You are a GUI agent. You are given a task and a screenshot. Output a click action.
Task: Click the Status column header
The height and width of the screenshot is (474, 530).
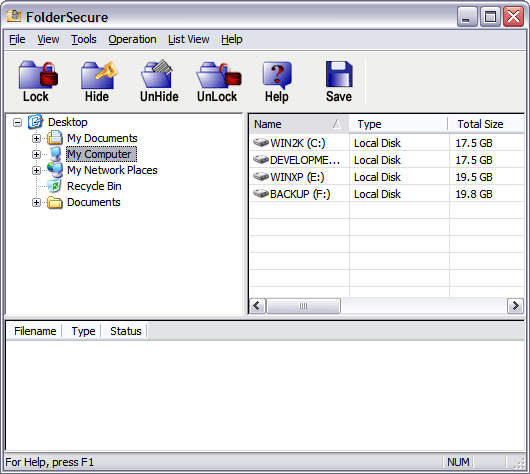(125, 331)
